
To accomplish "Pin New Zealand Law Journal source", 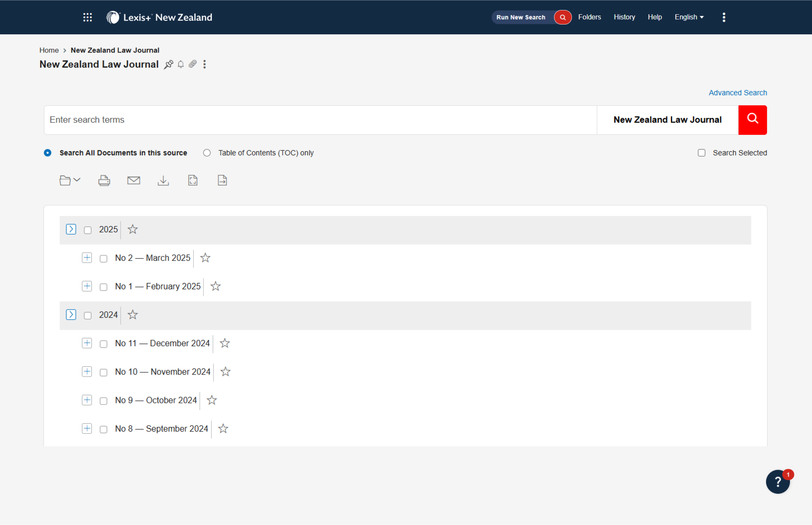I will coord(169,64).
